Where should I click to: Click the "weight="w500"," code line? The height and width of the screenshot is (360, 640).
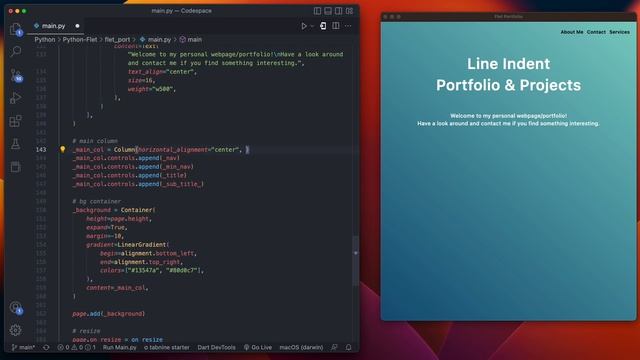point(151,89)
